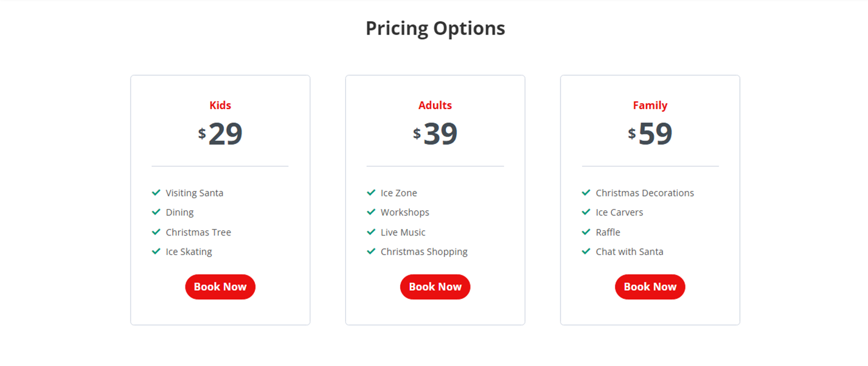Screen dimensions: 868x366
Task: Click the checkmark icon next to Dining
Action: [156, 212]
